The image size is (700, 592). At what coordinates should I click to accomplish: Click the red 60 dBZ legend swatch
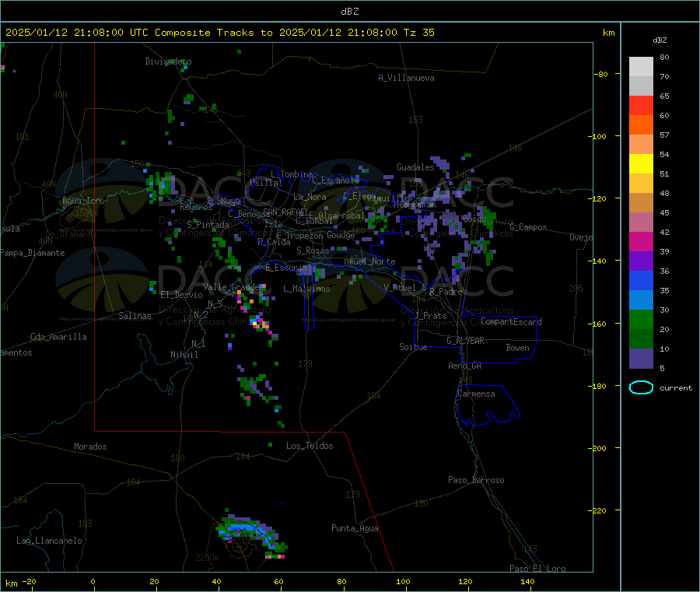pos(641,105)
